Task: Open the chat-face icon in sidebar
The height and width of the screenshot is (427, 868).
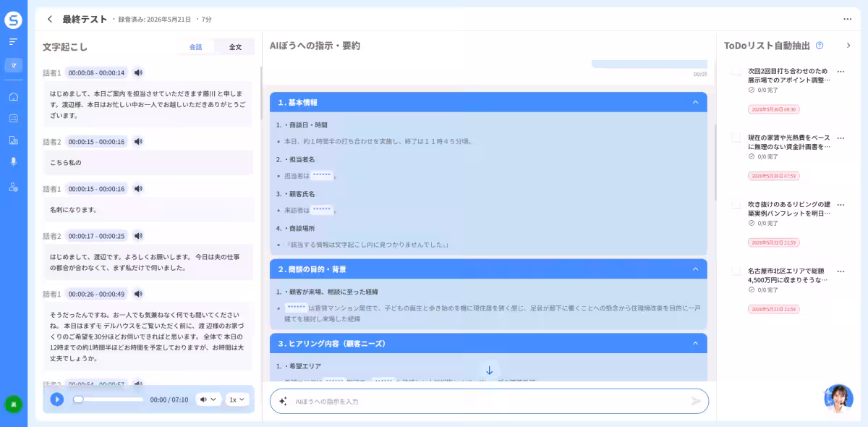Action: (13, 118)
